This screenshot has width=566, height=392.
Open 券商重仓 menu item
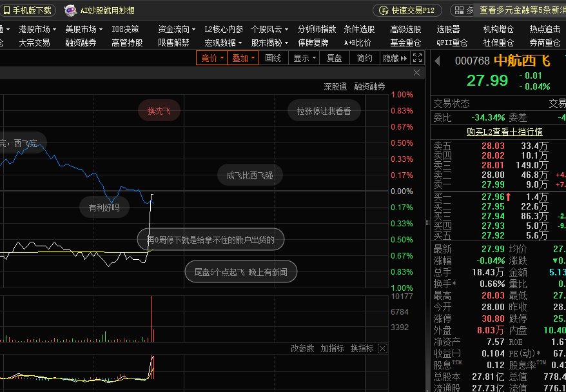click(x=545, y=43)
